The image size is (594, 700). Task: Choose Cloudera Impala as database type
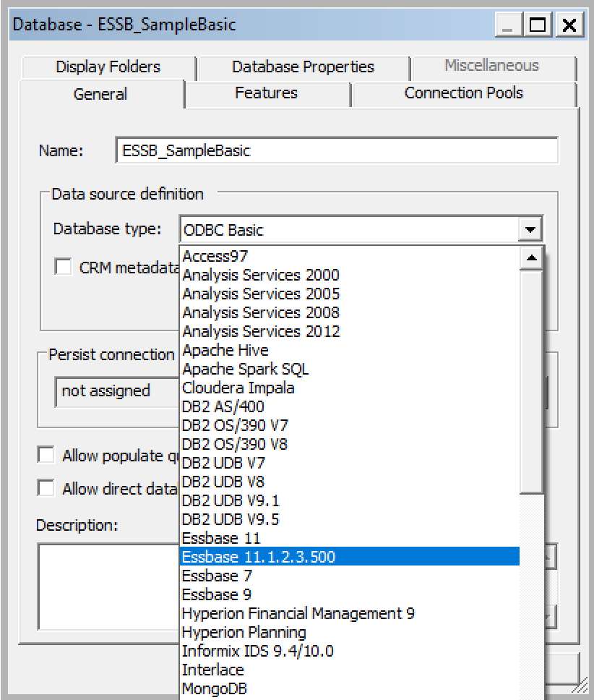[x=238, y=388]
